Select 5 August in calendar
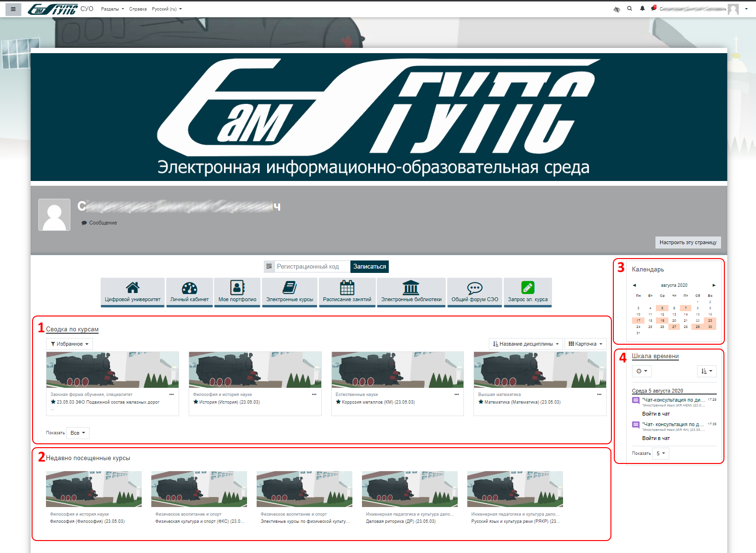This screenshot has height=553, width=756. [662, 308]
